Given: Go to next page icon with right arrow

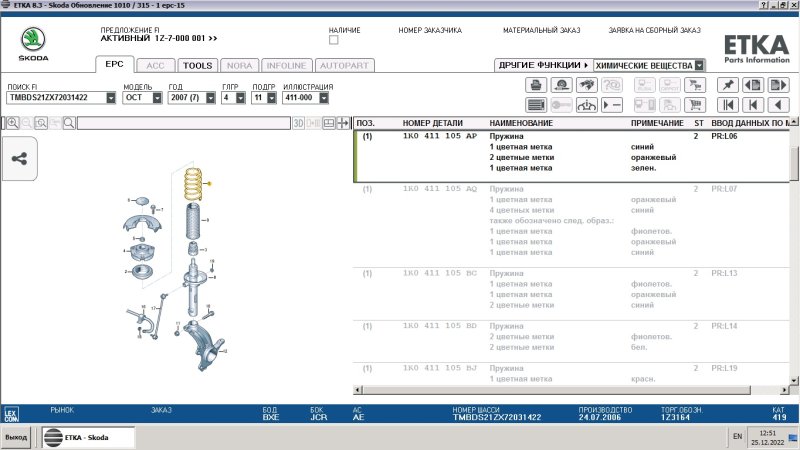Looking at the screenshot, I should coord(778,85).
